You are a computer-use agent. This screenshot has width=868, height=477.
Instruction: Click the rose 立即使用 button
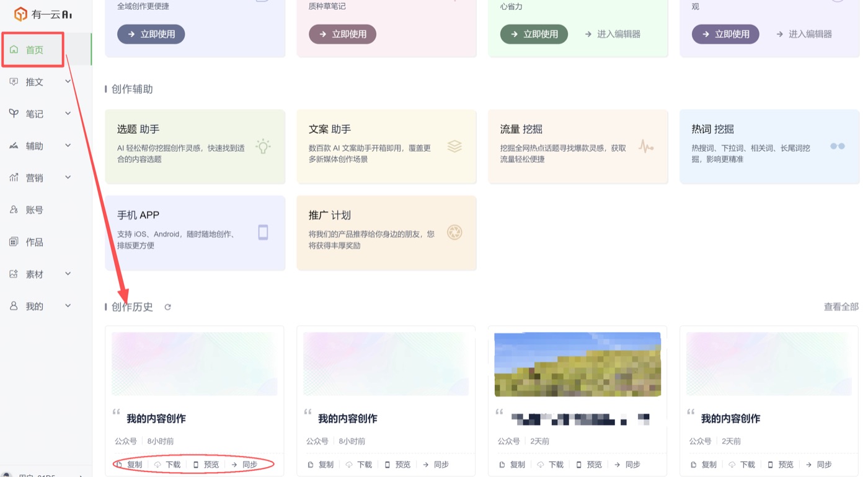pyautogui.click(x=343, y=34)
